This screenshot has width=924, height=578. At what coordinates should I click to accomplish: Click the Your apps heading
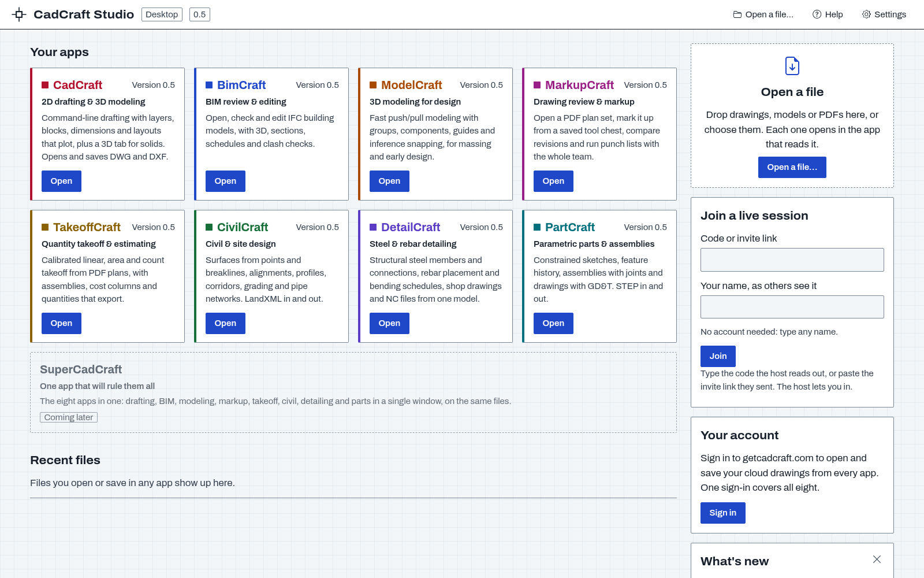59,52
